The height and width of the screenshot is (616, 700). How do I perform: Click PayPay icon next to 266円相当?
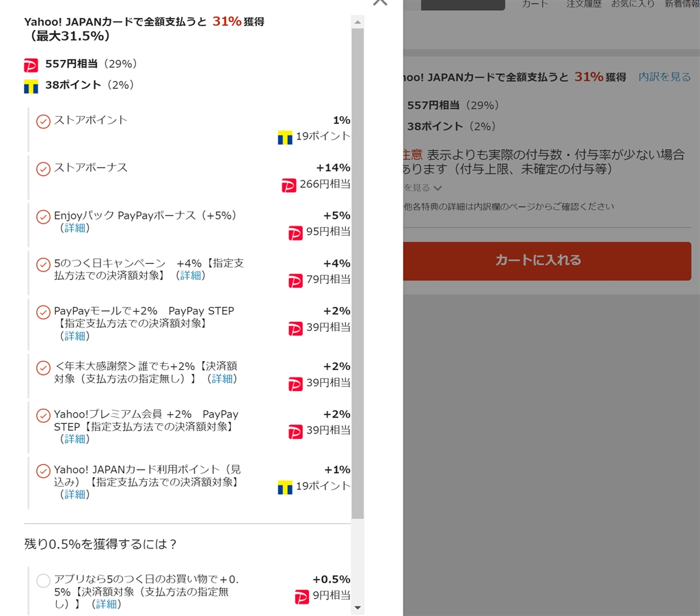(x=289, y=185)
